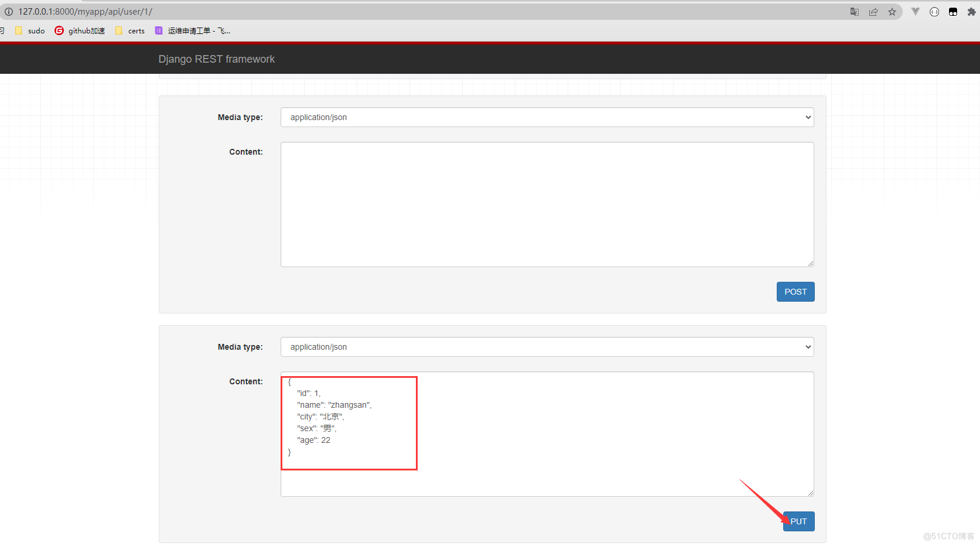Click the PUT button

[799, 521]
